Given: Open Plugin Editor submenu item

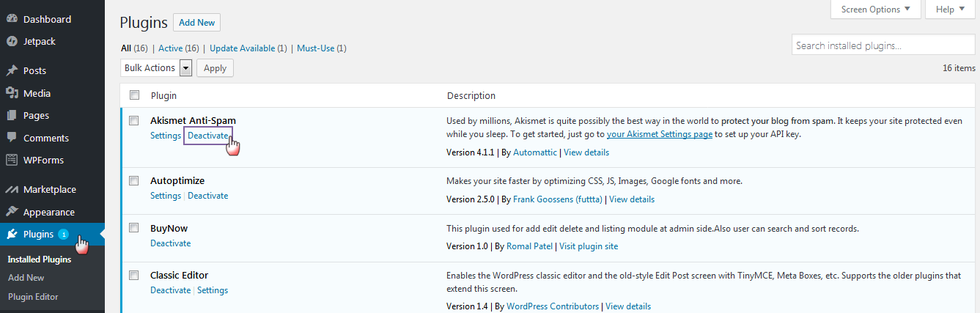Looking at the screenshot, I should pos(33,297).
